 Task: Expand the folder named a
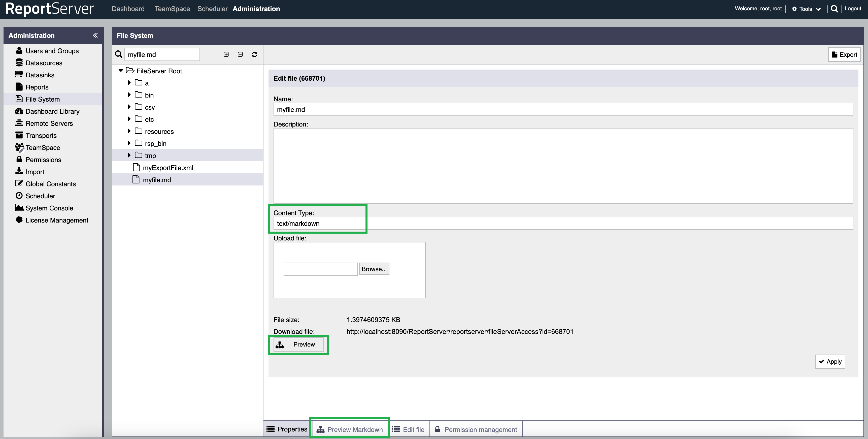129,83
